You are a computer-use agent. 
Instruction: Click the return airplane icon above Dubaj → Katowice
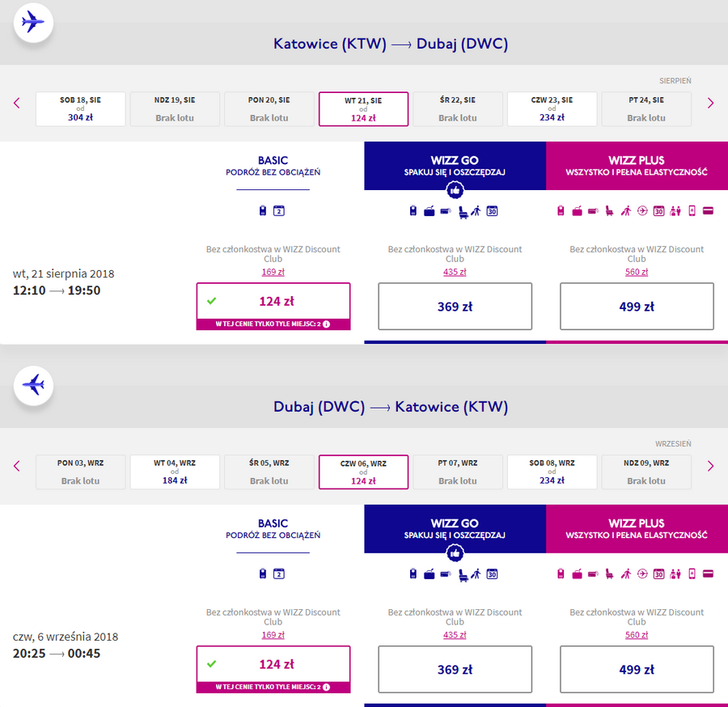33,385
